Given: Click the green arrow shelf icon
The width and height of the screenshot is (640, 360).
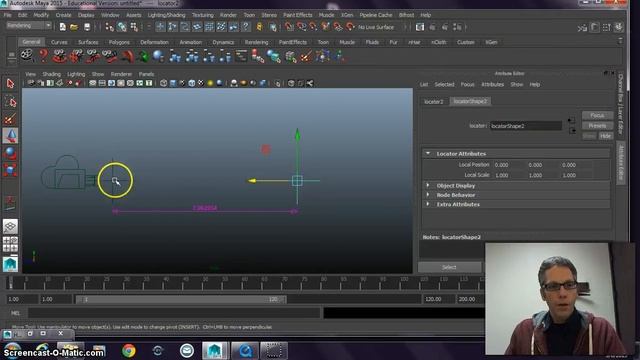Looking at the screenshot, I should [x=143, y=56].
